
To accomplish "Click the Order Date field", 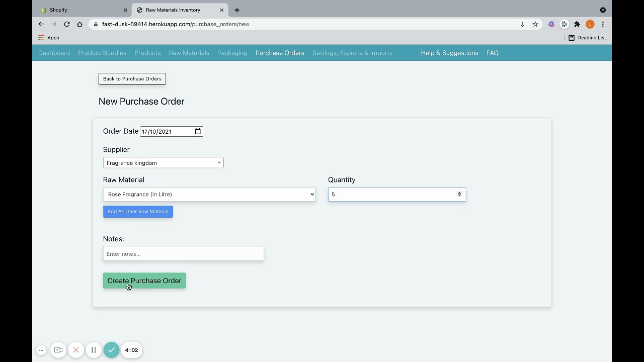I will pyautogui.click(x=172, y=131).
